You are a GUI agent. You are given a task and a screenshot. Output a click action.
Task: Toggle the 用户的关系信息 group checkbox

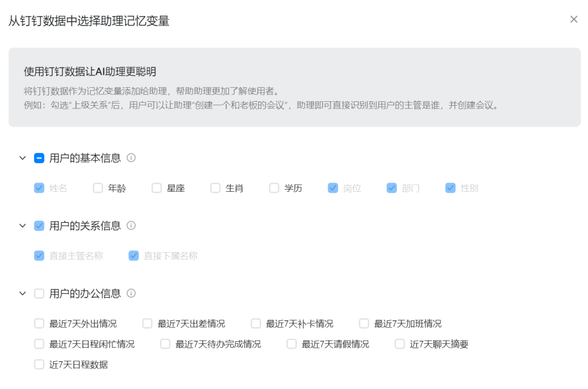pos(39,226)
